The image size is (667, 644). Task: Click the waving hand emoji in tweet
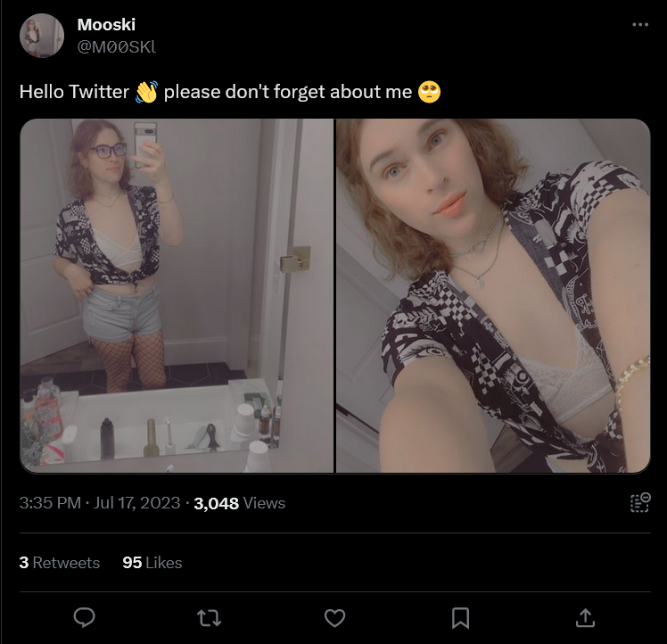coord(146,92)
